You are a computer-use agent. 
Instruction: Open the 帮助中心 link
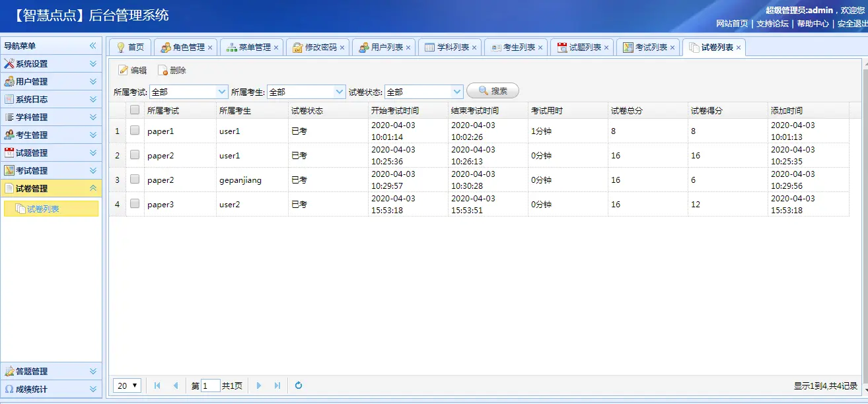(813, 23)
